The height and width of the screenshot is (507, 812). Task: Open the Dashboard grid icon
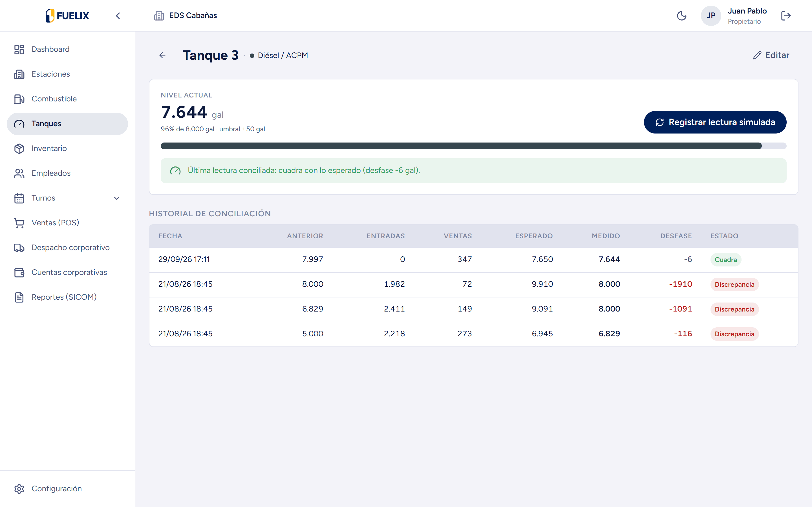click(19, 49)
